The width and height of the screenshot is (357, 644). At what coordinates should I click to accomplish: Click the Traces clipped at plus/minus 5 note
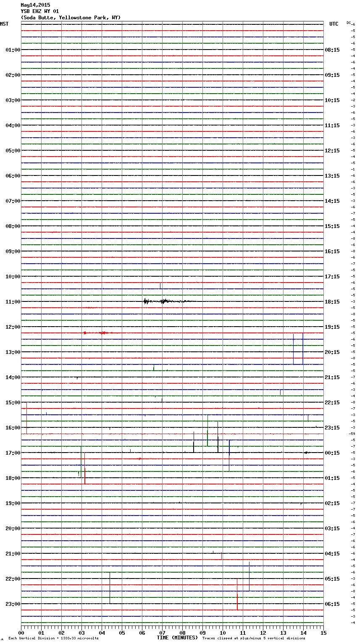pos(254,639)
